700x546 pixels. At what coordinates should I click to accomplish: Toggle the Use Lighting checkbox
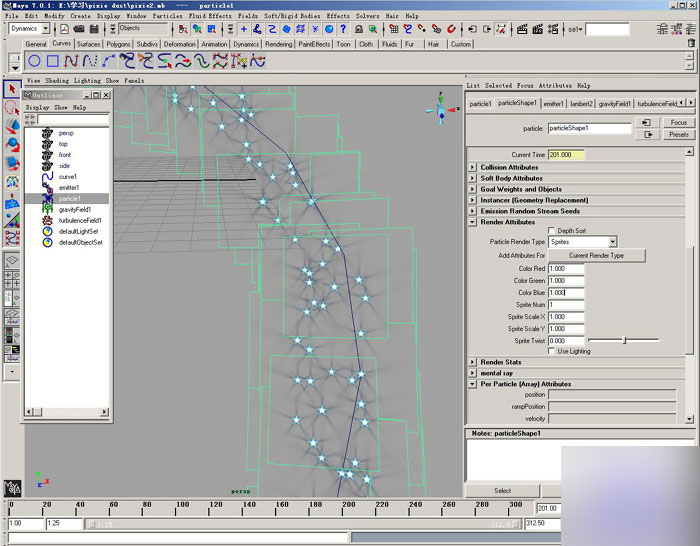[551, 351]
